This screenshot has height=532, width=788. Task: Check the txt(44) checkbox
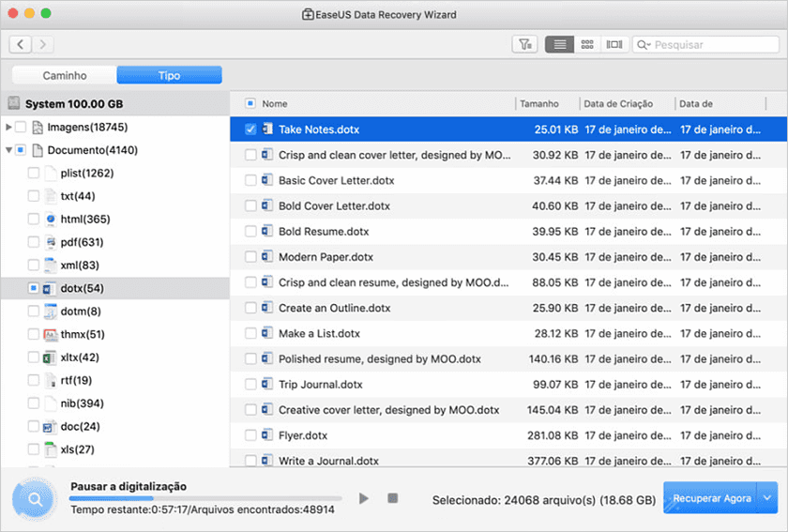[33, 196]
